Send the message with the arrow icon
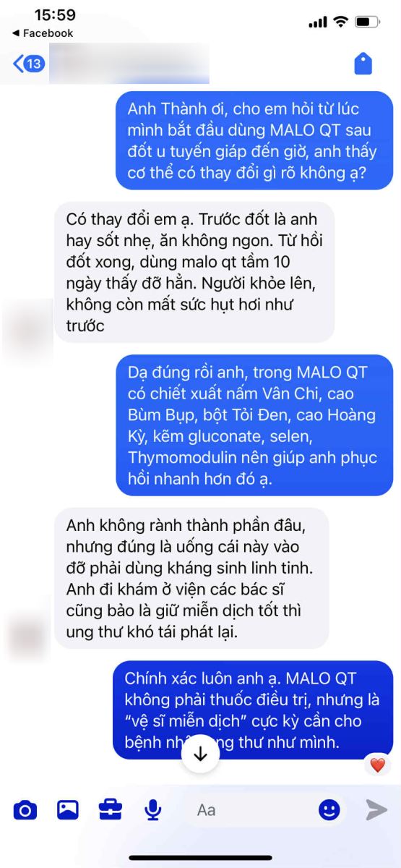 pyautogui.click(x=376, y=810)
